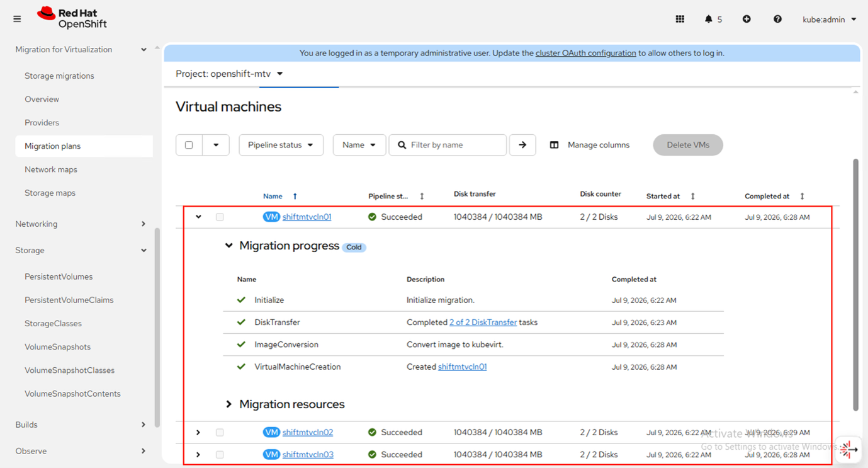Select the shiftmtvcln03 row checkbox
Viewport: 868px width, 468px height.
220,454
